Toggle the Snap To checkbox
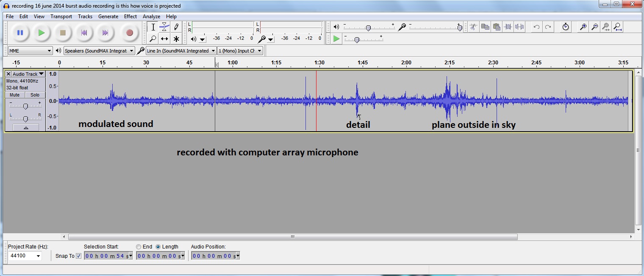Viewport: 644px width, 276px height. pos(78,256)
